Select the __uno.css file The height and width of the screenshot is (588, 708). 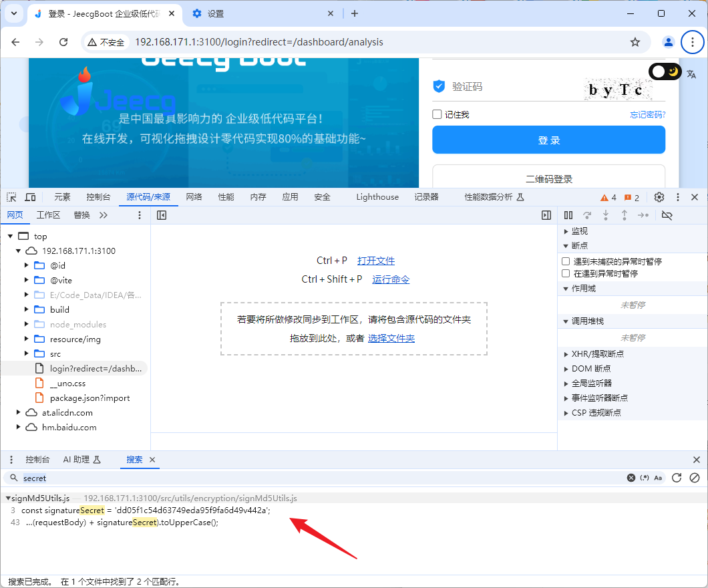click(67, 383)
